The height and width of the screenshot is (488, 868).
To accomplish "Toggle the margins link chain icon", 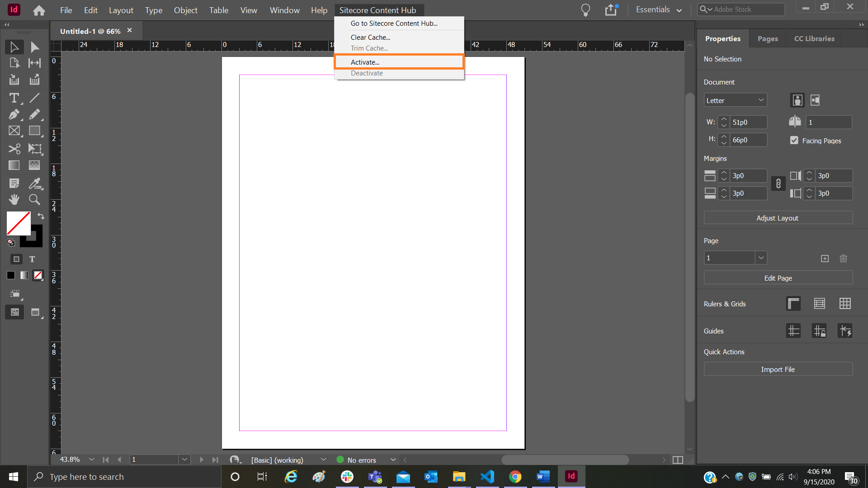I will click(778, 183).
